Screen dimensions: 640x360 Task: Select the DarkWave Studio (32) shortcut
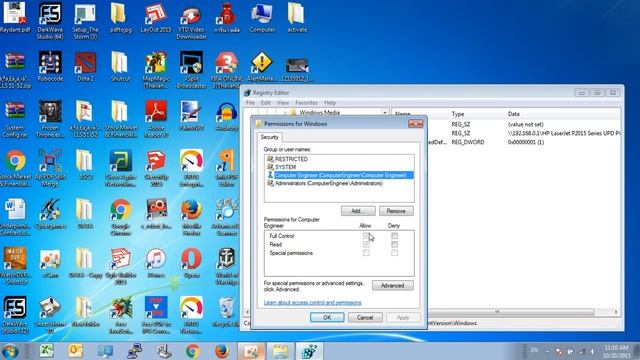[x=15, y=315]
